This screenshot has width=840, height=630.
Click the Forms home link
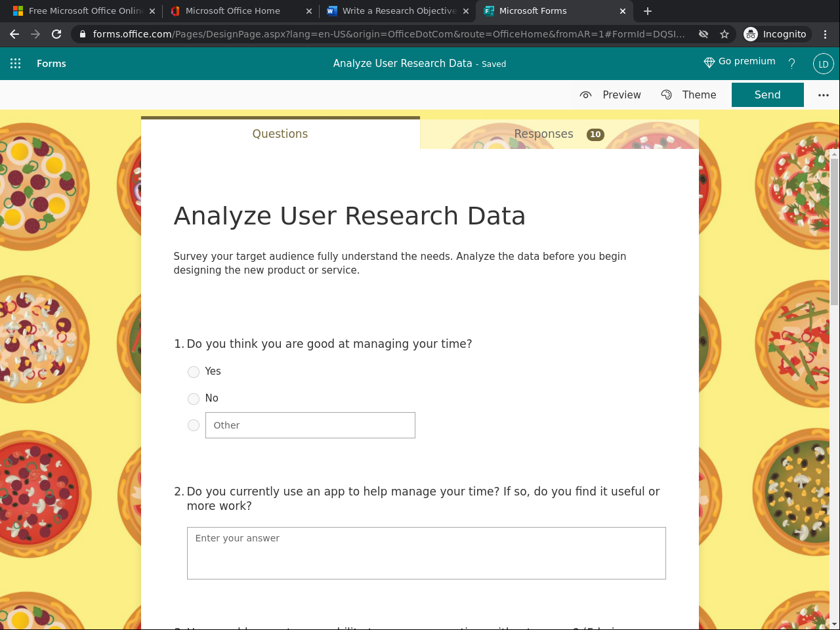[x=51, y=64]
